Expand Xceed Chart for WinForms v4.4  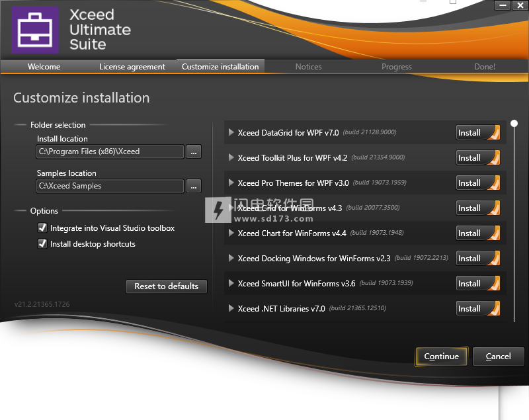pos(231,233)
